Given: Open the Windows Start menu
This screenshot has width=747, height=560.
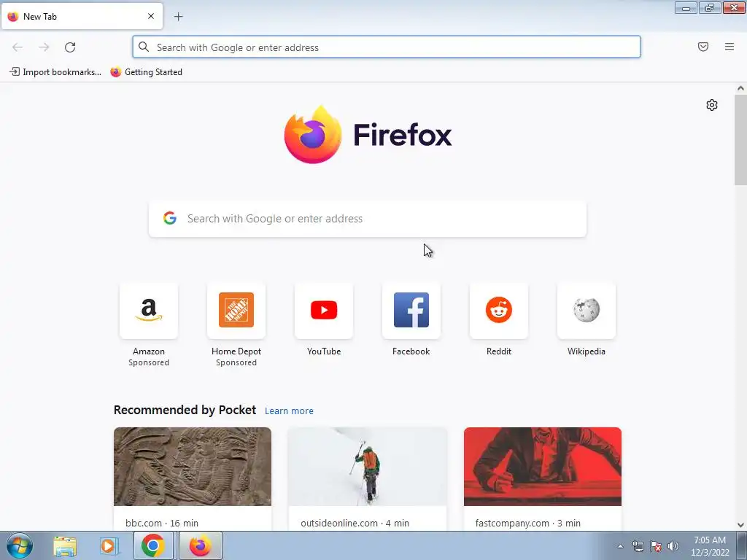Looking at the screenshot, I should pyautogui.click(x=20, y=545).
